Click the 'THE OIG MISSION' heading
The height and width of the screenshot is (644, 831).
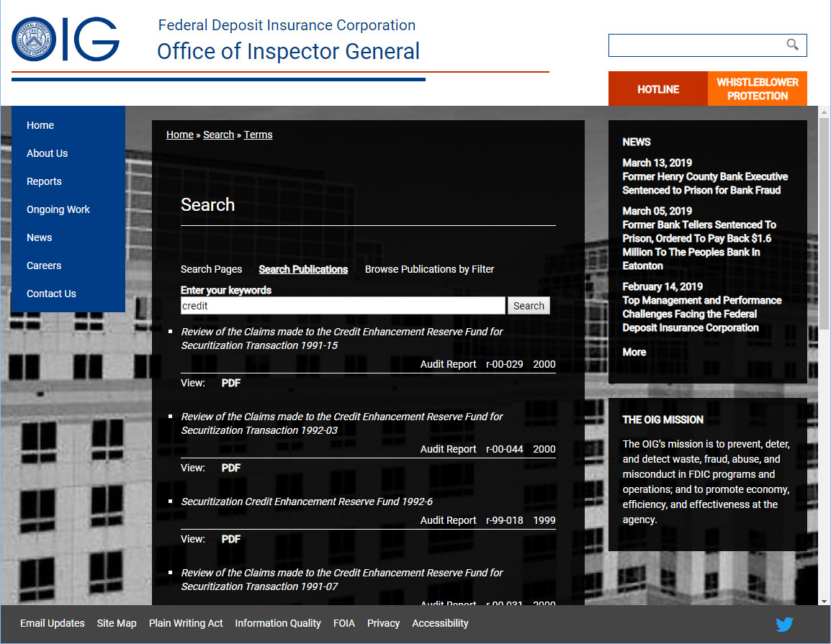(x=662, y=419)
